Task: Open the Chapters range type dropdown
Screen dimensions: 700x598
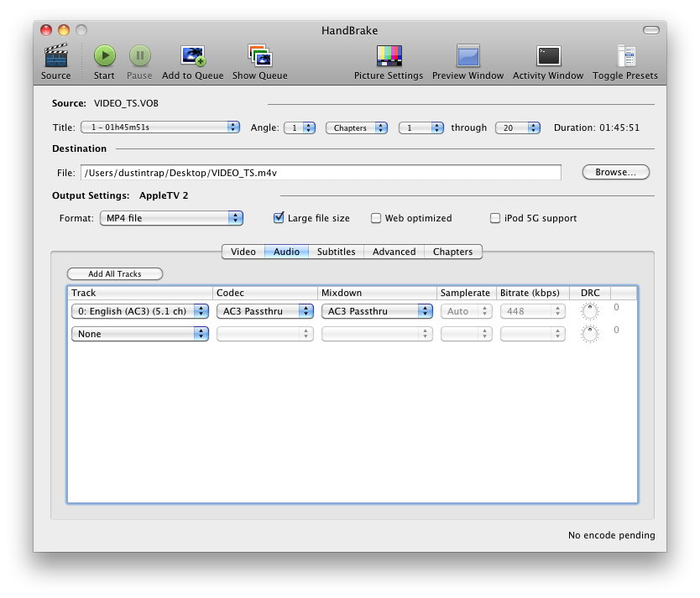Action: 357,127
